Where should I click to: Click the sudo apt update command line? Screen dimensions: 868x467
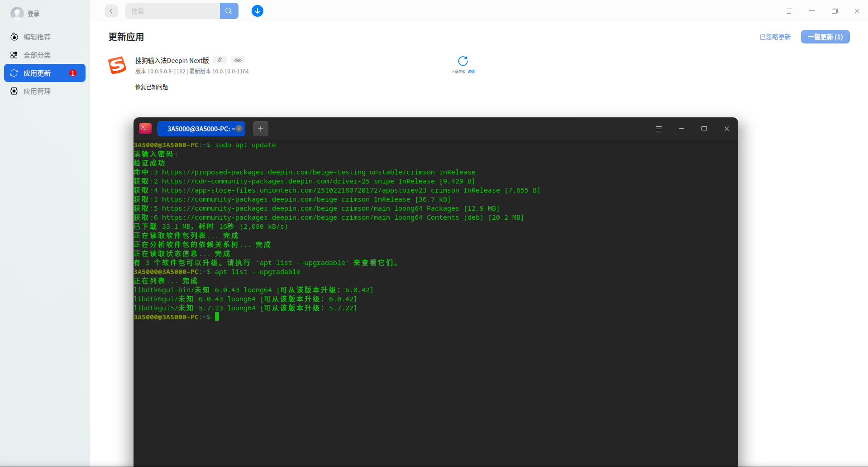(x=205, y=145)
